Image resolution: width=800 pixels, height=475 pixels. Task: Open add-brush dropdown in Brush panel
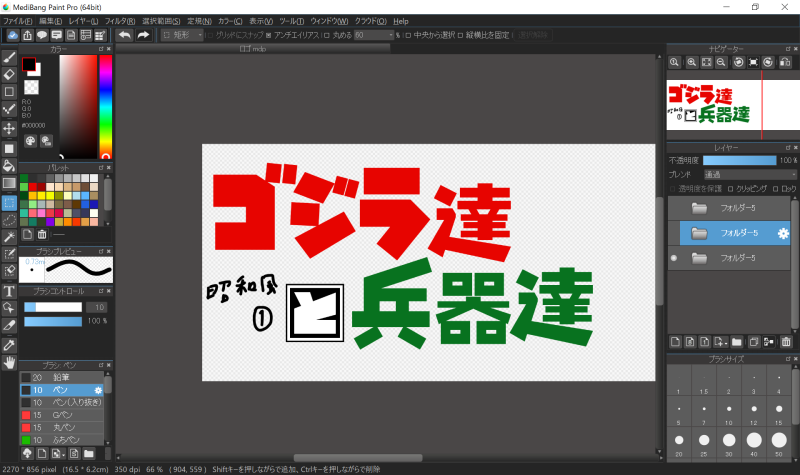coord(58,453)
